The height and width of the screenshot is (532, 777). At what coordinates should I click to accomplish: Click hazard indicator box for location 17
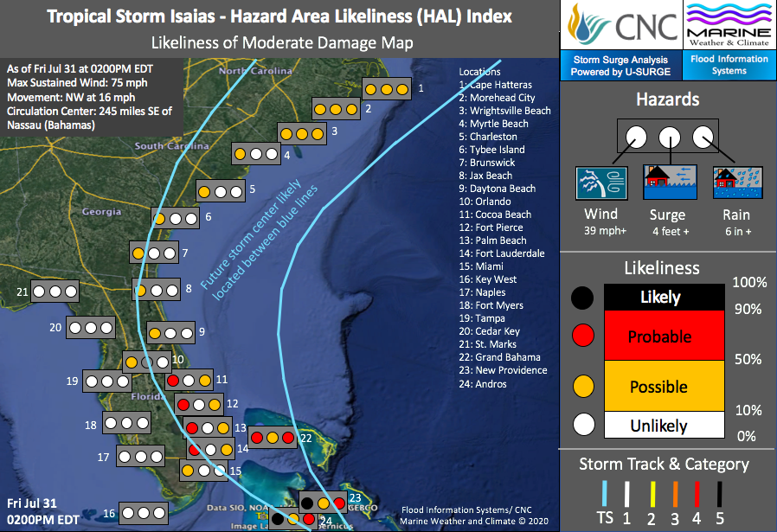coord(141,456)
